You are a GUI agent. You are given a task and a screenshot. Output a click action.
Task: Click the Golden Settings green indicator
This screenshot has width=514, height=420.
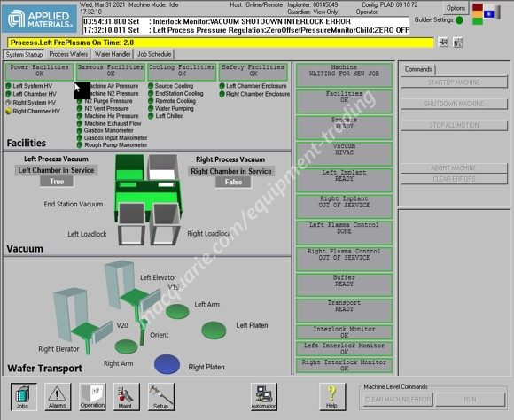[x=459, y=20]
